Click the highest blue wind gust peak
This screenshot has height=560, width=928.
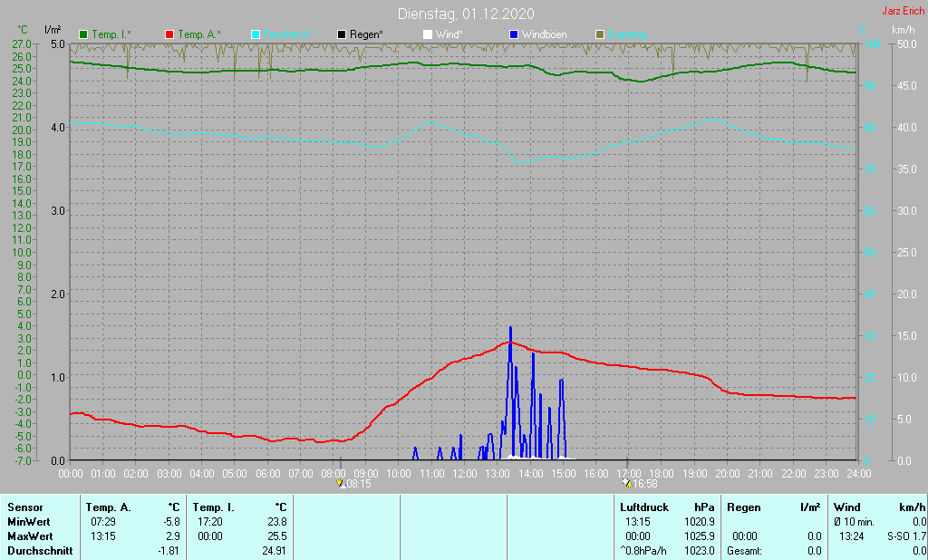[510, 329]
